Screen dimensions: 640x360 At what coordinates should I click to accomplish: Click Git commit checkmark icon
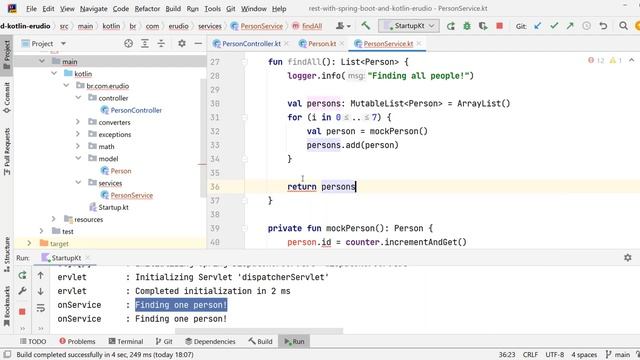point(554,26)
